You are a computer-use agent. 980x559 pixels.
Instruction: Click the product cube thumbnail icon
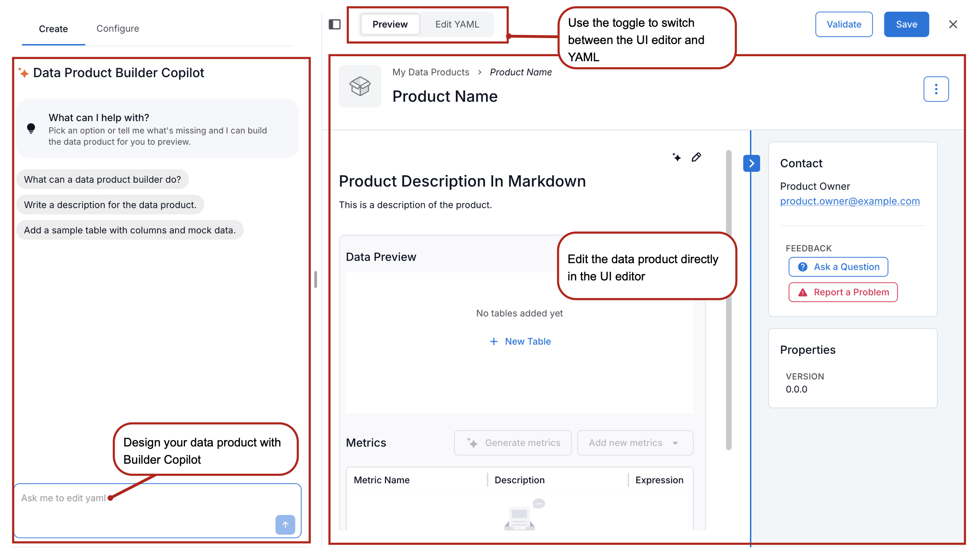pos(360,86)
